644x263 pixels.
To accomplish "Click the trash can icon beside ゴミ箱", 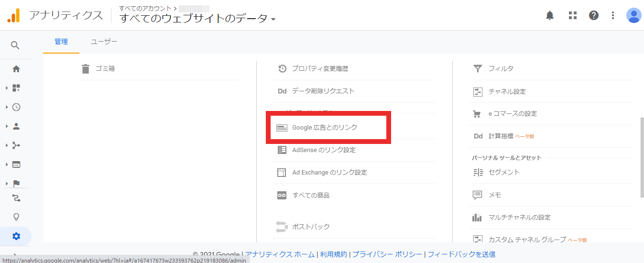I will point(86,69).
